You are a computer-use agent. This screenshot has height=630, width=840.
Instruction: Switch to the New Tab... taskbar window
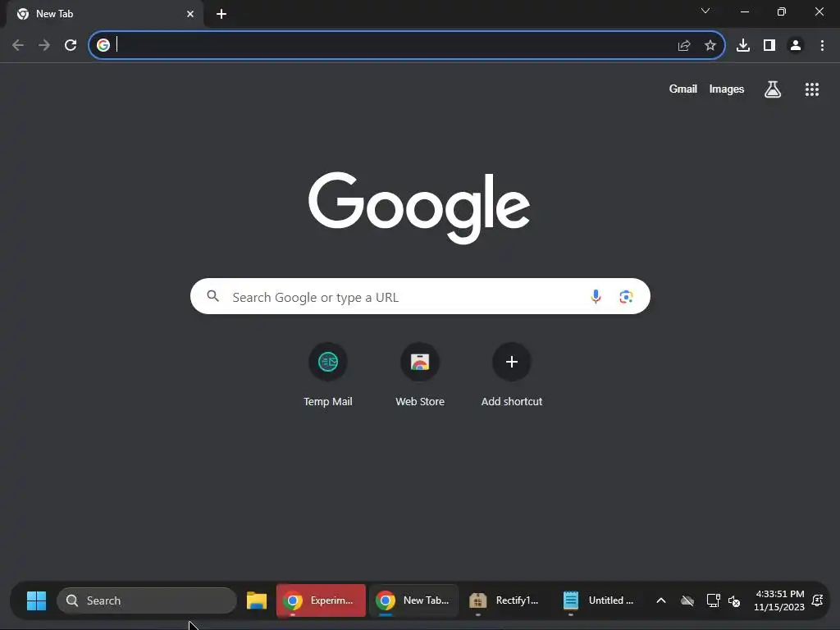point(413,600)
